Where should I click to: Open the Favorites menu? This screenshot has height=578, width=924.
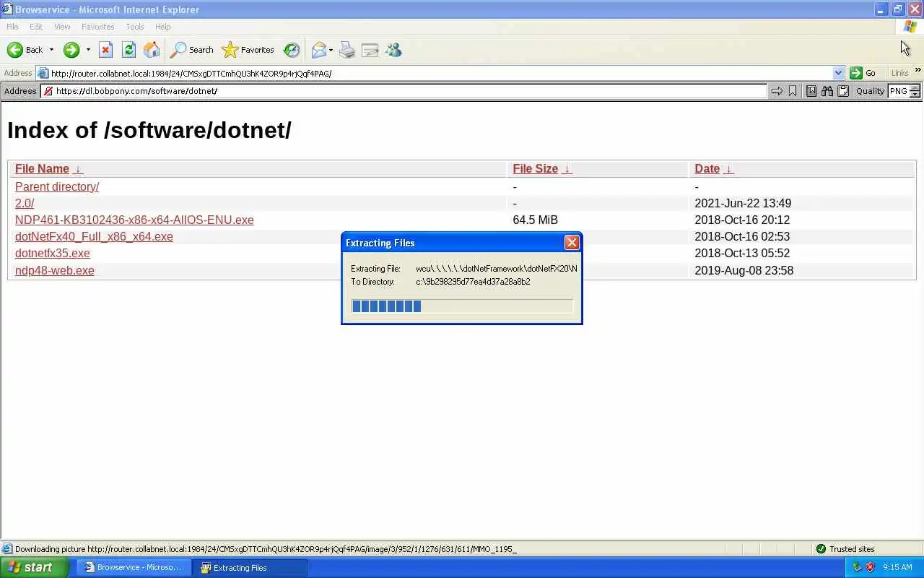(x=97, y=27)
